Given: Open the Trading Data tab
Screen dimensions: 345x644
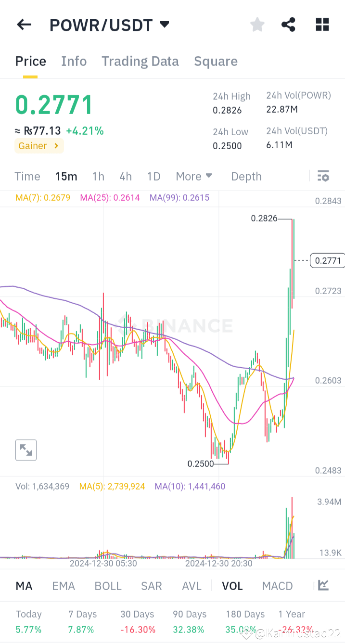Looking at the screenshot, I should click(140, 61).
